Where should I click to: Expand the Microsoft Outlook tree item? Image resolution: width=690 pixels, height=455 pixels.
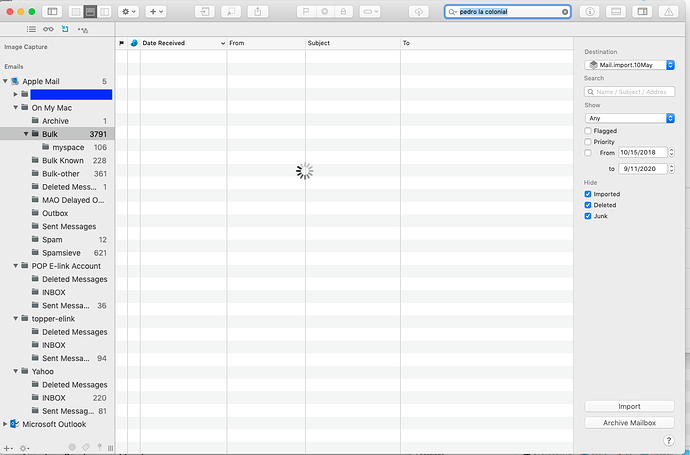(5, 424)
